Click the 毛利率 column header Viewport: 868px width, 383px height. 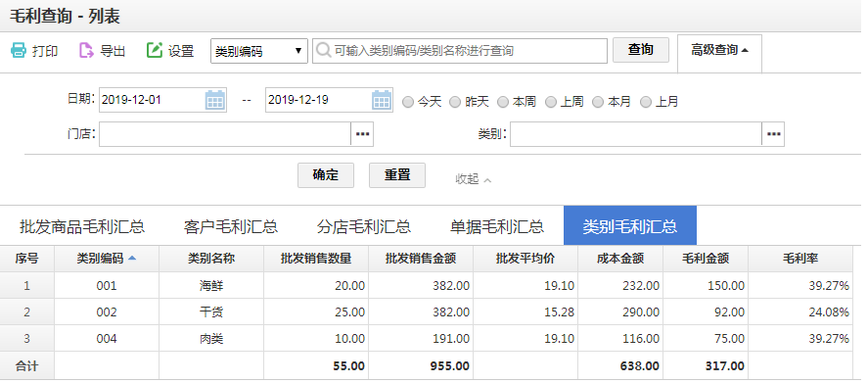tap(800, 259)
